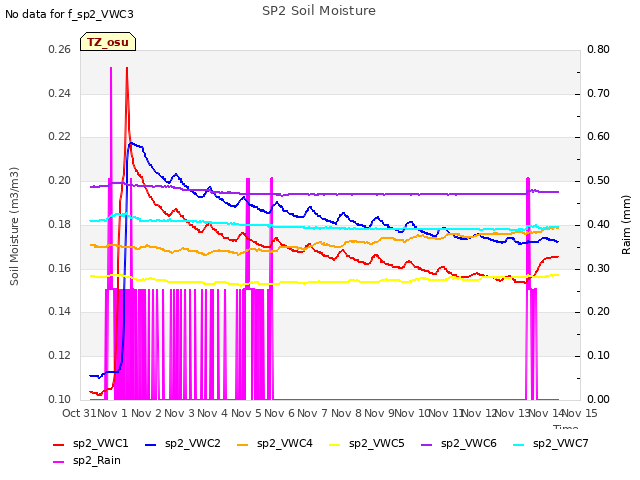This screenshot has height=480, width=640.
Task: Click the Nov 15 x-axis tick label
Action: (580, 413)
